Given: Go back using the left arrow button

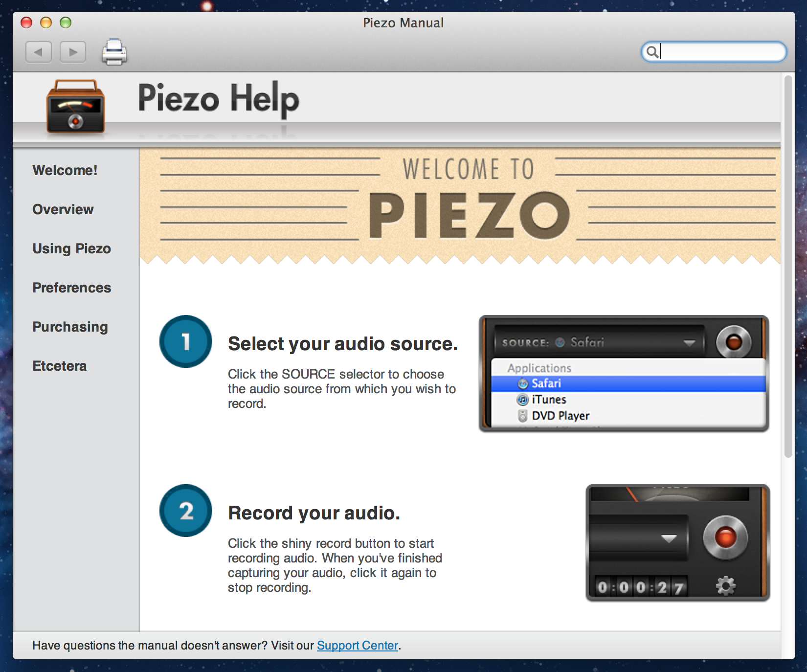Looking at the screenshot, I should (x=39, y=52).
